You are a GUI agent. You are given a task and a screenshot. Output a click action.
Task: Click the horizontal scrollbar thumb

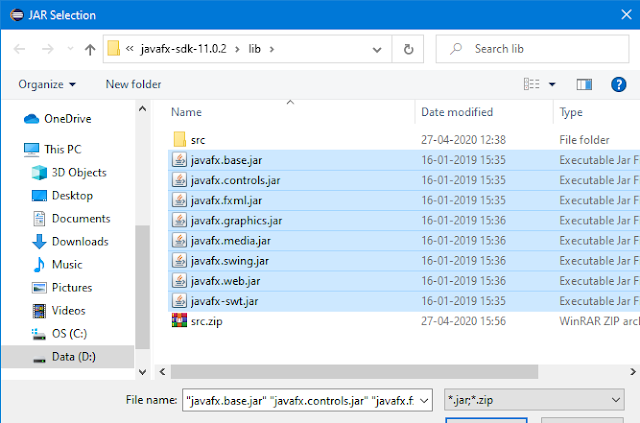point(354,372)
